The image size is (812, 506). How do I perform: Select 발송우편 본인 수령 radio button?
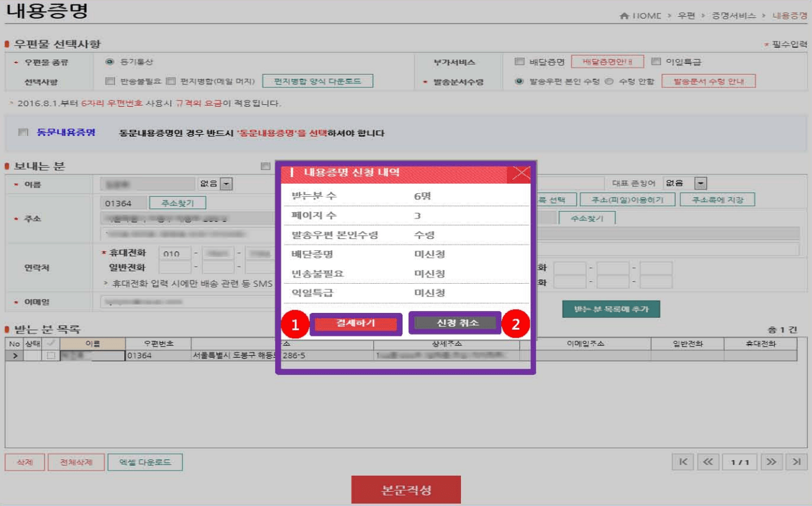[x=519, y=81]
